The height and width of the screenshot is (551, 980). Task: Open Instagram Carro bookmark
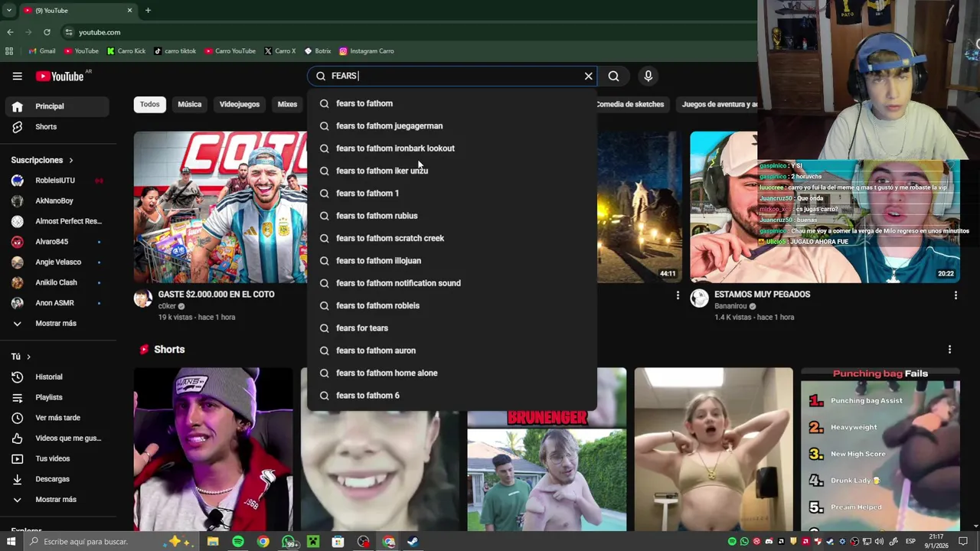(367, 51)
